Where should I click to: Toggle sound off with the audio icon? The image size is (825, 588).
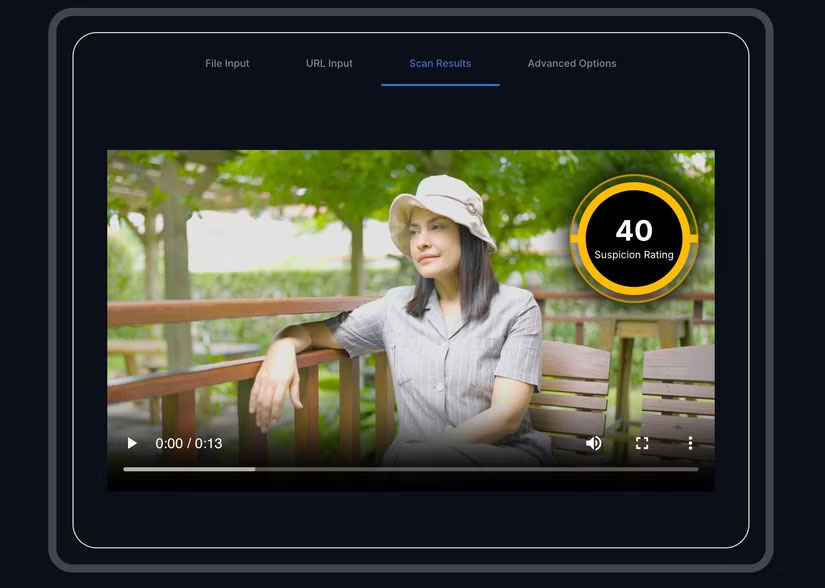click(594, 442)
